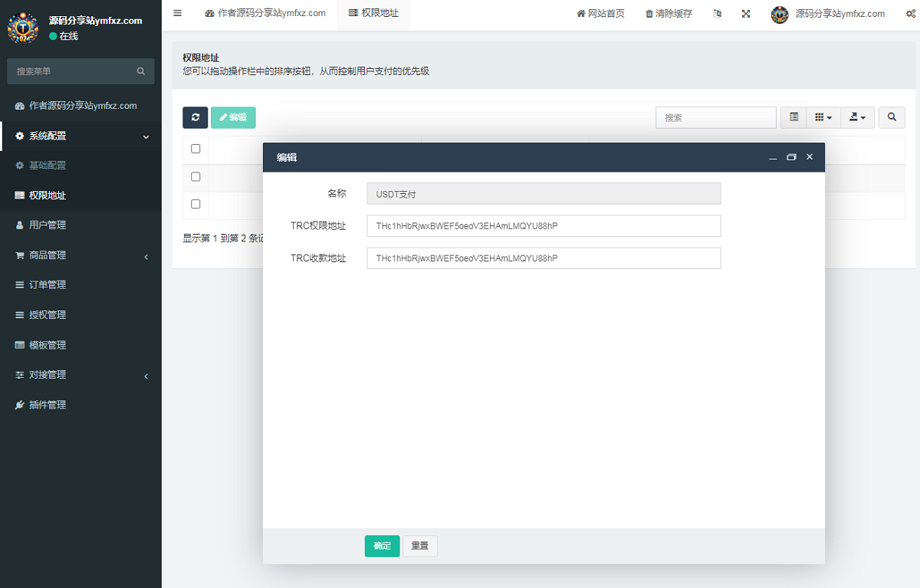Screen dimensions: 920x588
Task: Click the TRC收款地址 input field
Action: coord(544,258)
